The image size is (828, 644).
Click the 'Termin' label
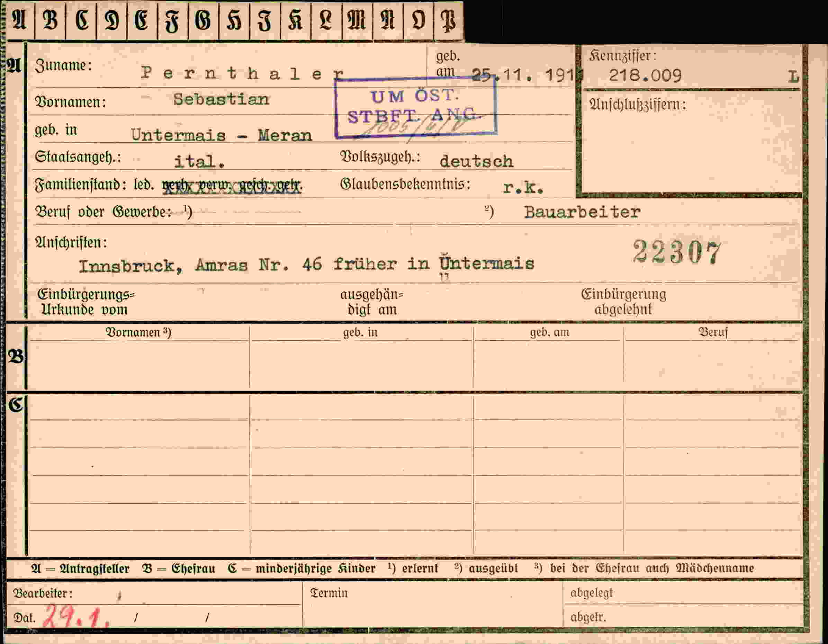(x=329, y=593)
